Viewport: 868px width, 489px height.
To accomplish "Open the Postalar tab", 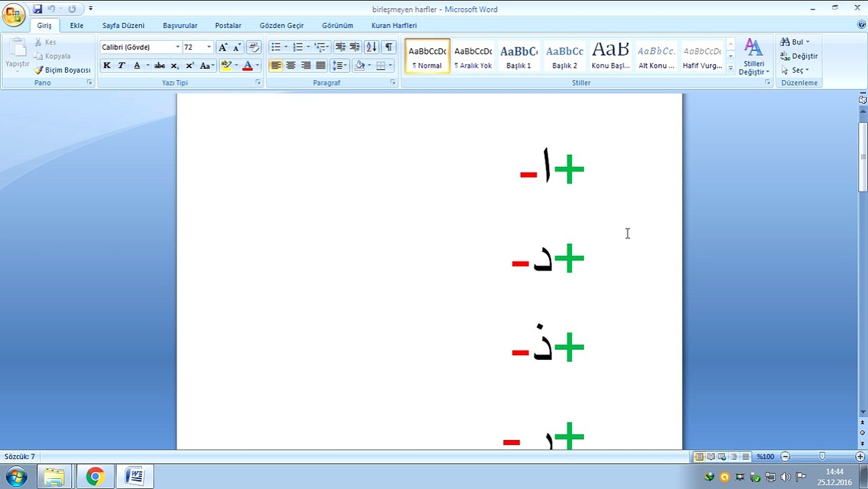I will click(228, 25).
